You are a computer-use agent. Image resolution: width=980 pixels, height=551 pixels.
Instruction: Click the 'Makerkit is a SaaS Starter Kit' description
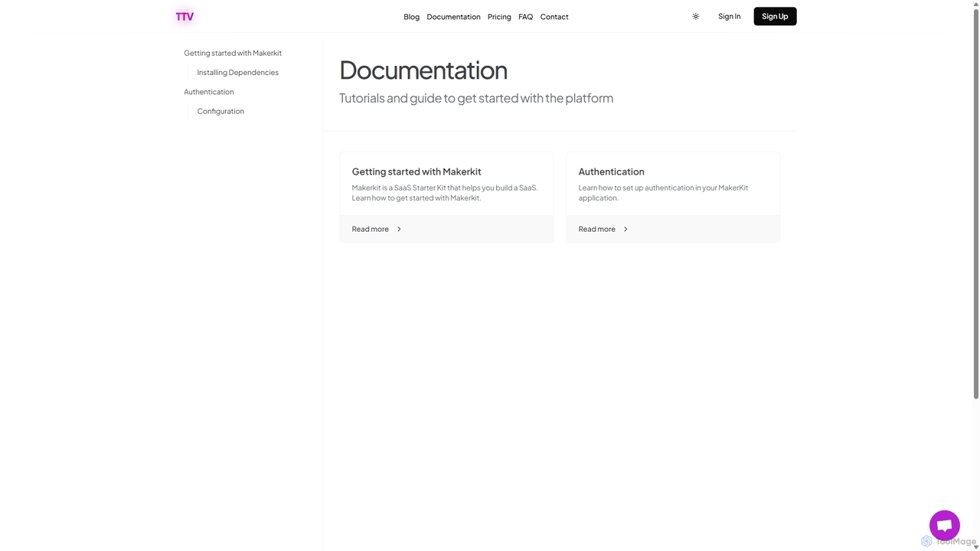click(x=445, y=193)
